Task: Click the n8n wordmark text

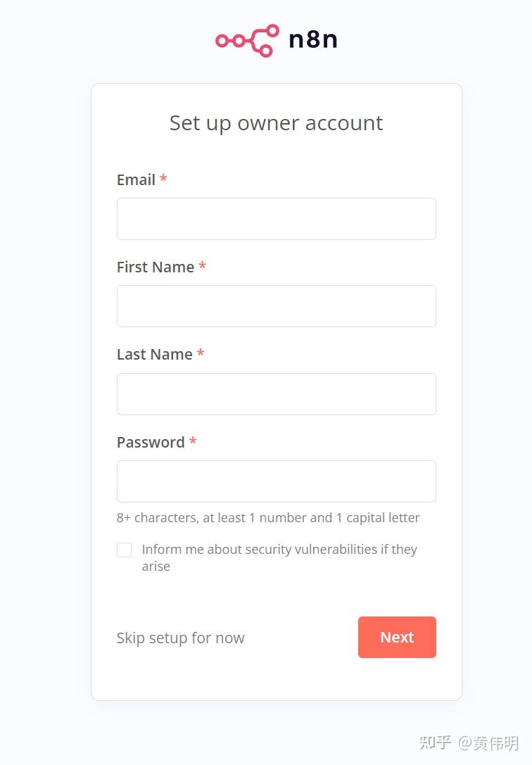Action: [313, 39]
